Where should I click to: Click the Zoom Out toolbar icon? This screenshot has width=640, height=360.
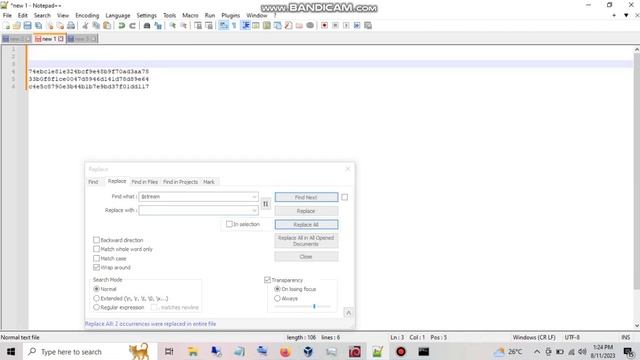coord(184,26)
